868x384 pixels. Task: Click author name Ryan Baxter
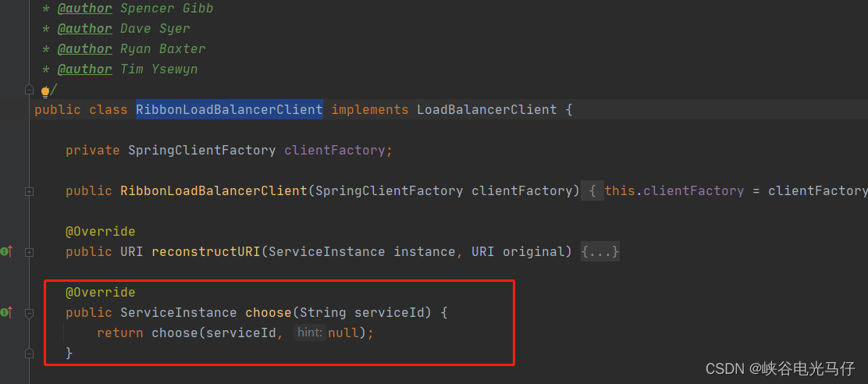162,48
